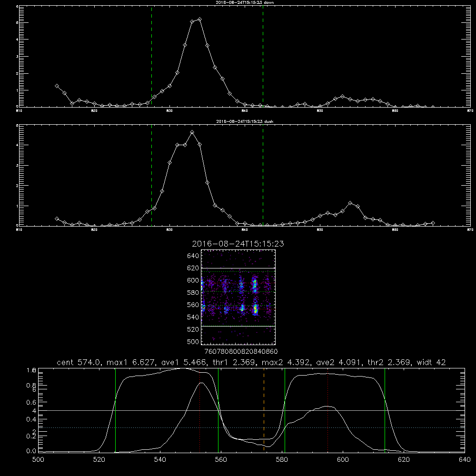Click the '2016-08-24T15:15:23 dusk' plot title
Image resolution: width=476 pixels, height=476 pixels.
245,121
